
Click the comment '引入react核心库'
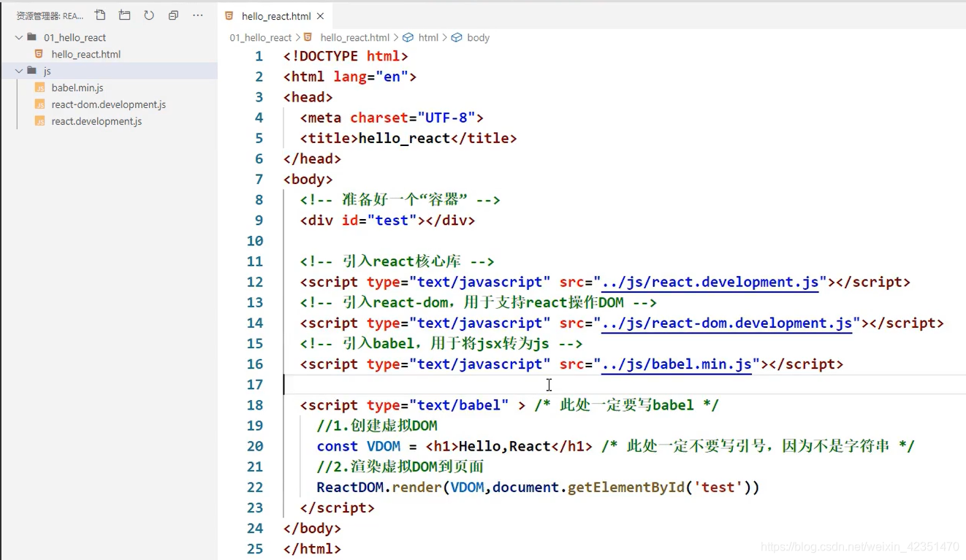coord(401,261)
